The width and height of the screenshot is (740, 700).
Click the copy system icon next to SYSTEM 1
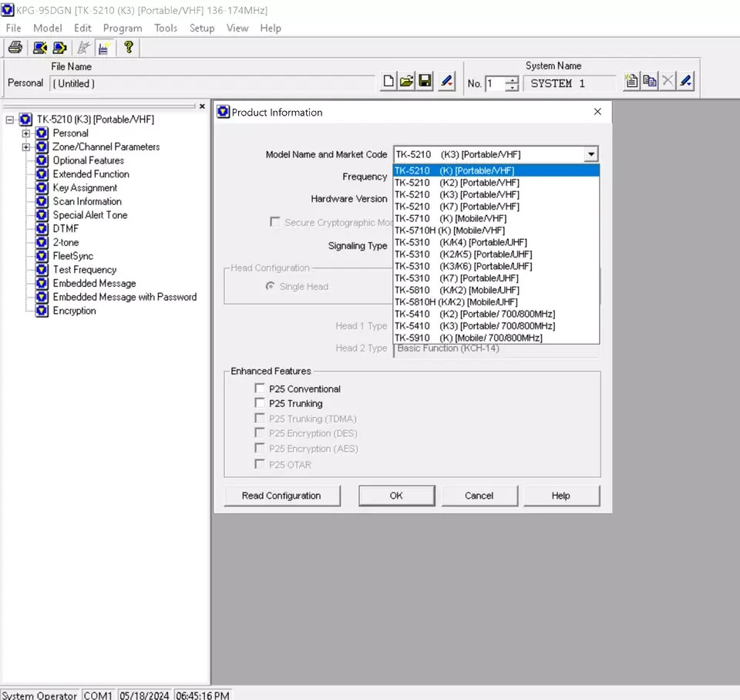coord(650,82)
